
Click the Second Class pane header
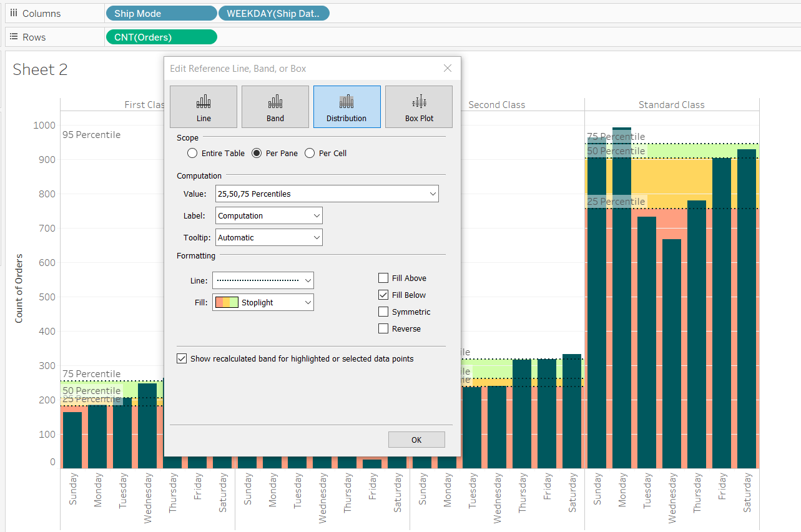[x=497, y=105]
